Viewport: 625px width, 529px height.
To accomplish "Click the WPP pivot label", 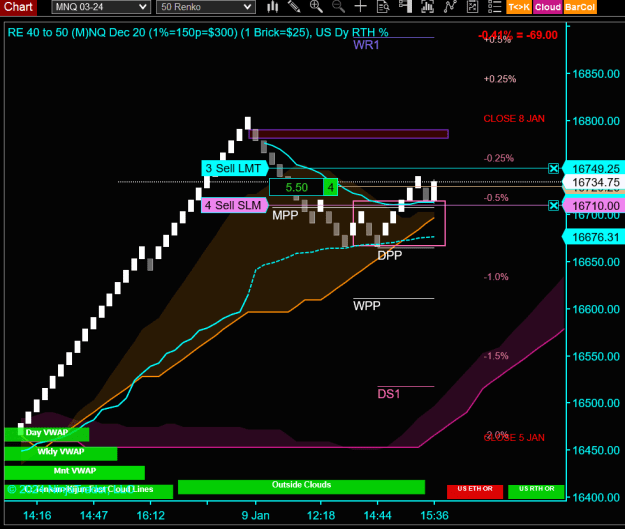I will point(367,306).
